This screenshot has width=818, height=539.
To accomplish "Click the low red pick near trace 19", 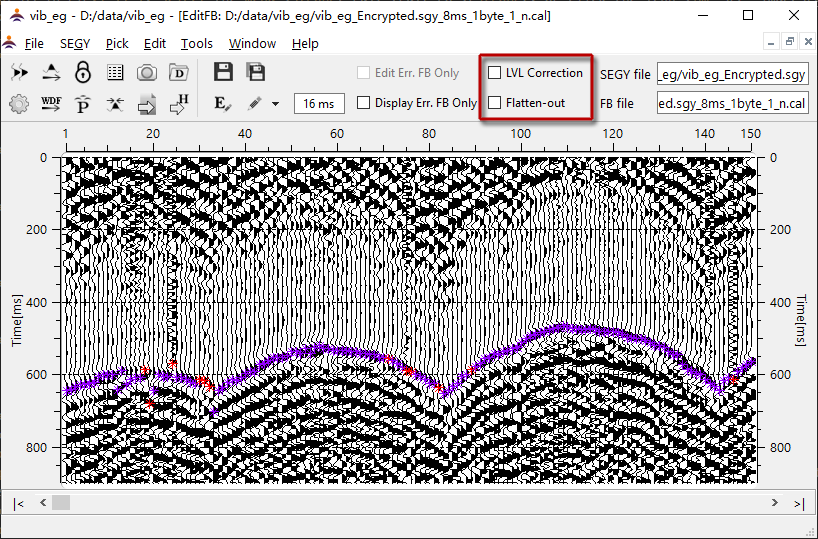I will tap(150, 404).
